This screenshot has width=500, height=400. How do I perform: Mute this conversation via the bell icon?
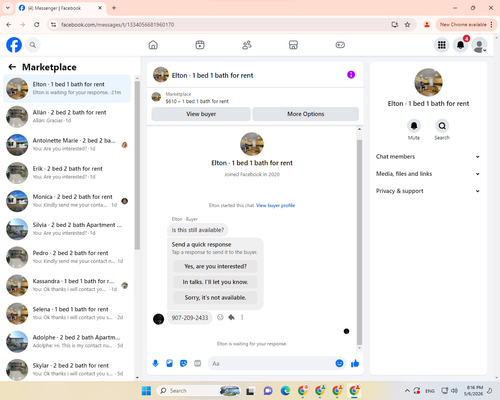pos(414,126)
